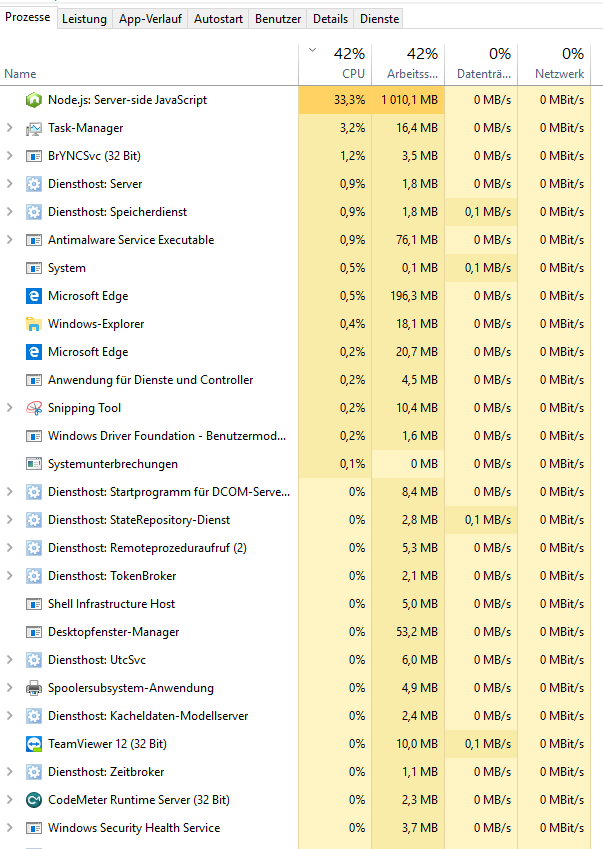This screenshot has height=849, width=603.
Task: Click the Systemunterbrechungen icon
Action: [34, 464]
